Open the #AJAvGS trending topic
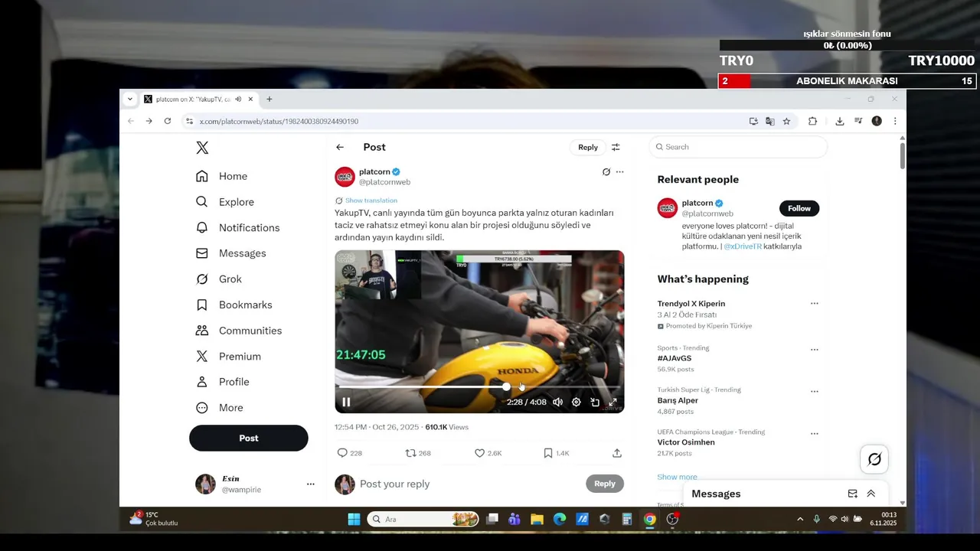Viewport: 980px width, 551px height. click(x=675, y=358)
